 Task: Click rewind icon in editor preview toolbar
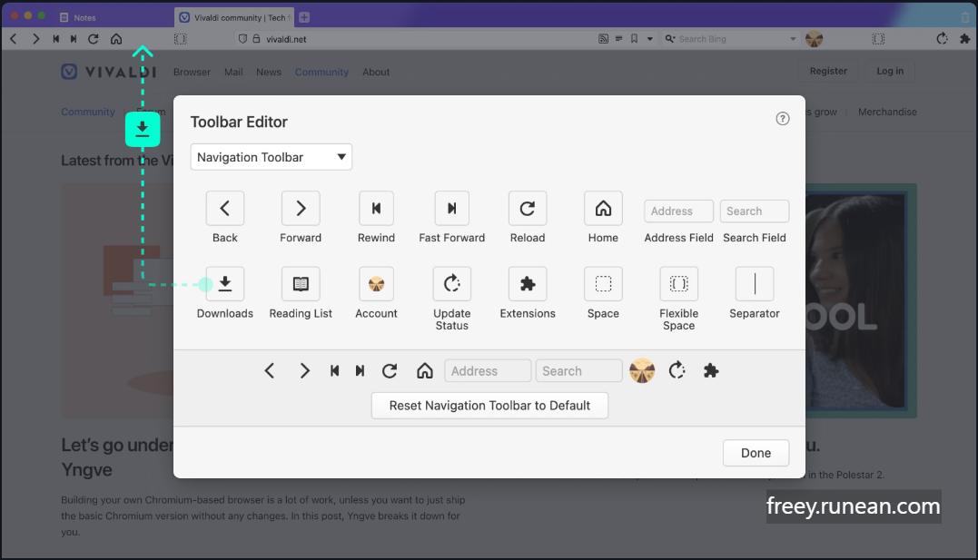point(334,371)
